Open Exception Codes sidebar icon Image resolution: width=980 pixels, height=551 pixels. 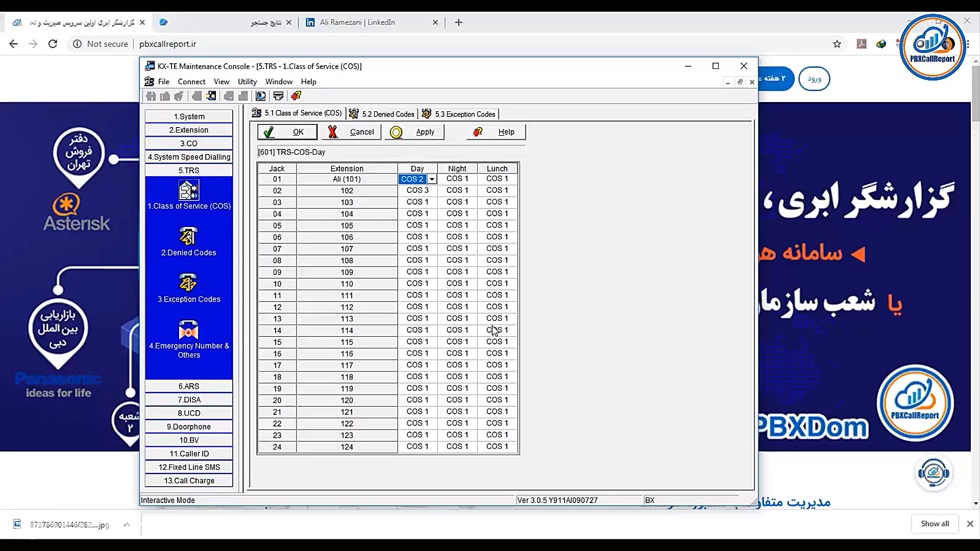coord(188,283)
